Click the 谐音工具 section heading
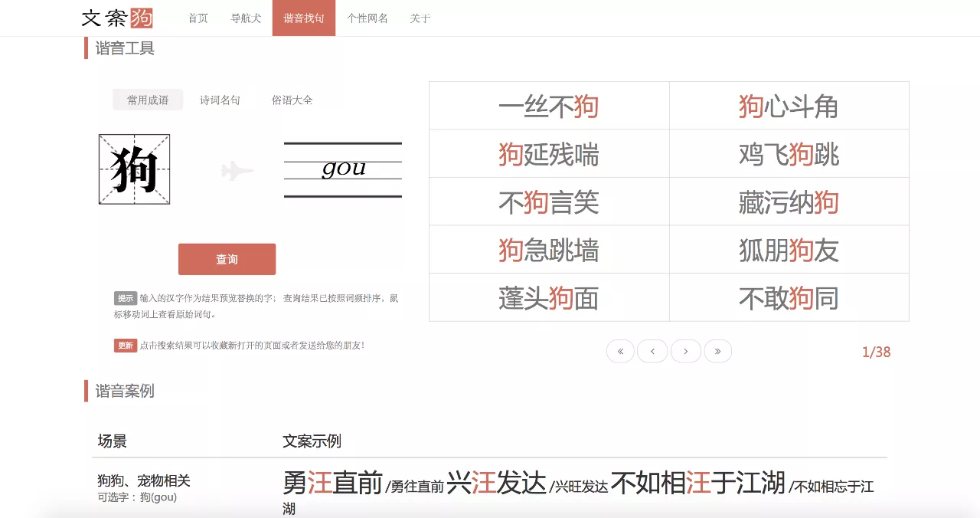The height and width of the screenshot is (518, 980). 125,48
